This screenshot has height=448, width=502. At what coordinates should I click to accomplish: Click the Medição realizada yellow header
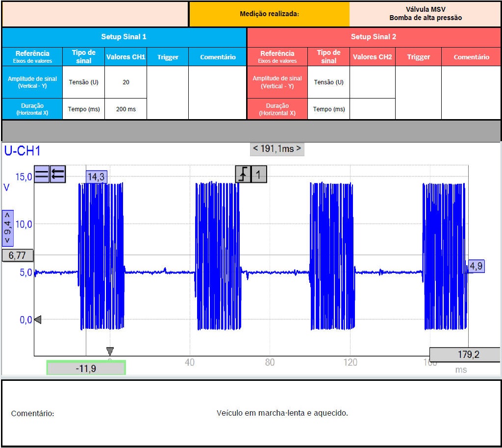269,14
